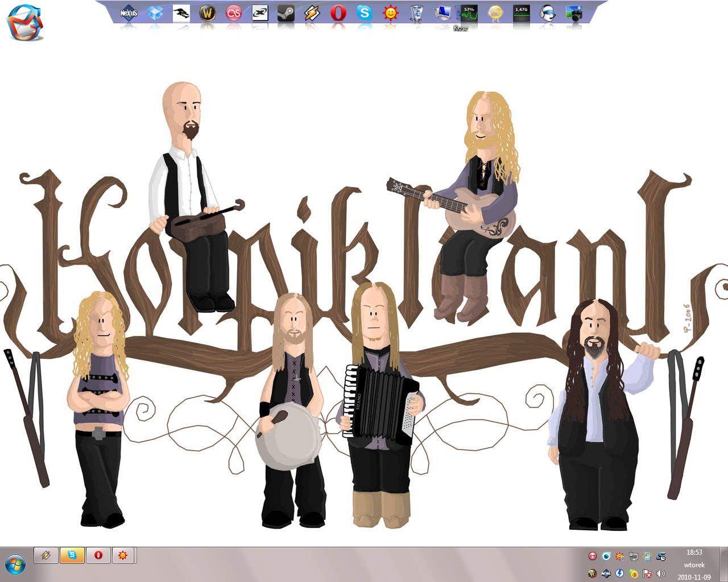The image size is (728, 582).
Task: Click the CPU meter showing 57%
Action: [469, 13]
